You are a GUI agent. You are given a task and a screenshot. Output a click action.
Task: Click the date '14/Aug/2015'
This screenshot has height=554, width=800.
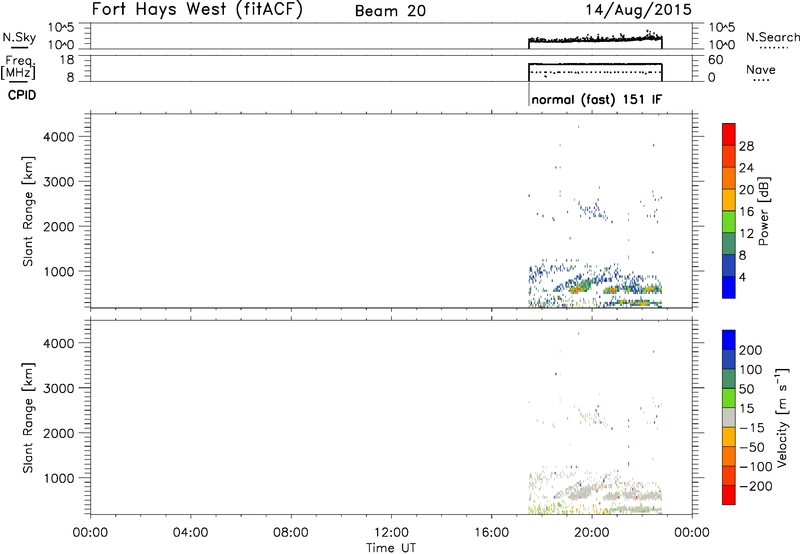pyautogui.click(x=638, y=10)
